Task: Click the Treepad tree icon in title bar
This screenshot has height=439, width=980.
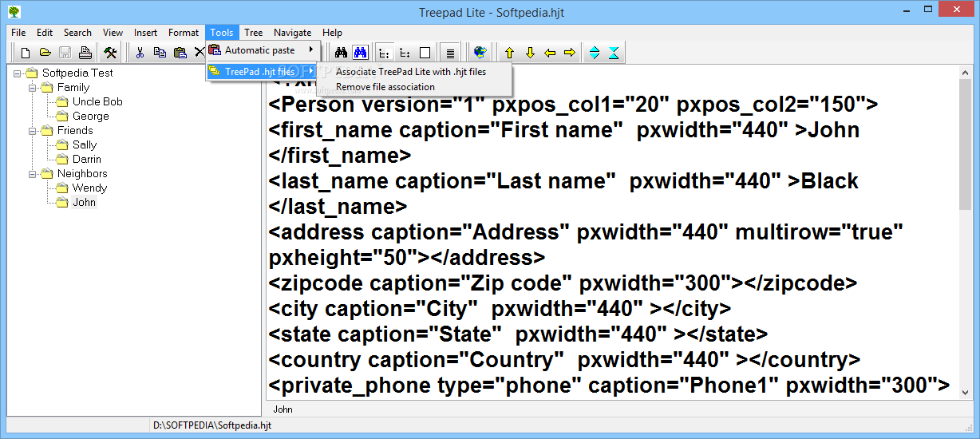Action: coord(14,12)
